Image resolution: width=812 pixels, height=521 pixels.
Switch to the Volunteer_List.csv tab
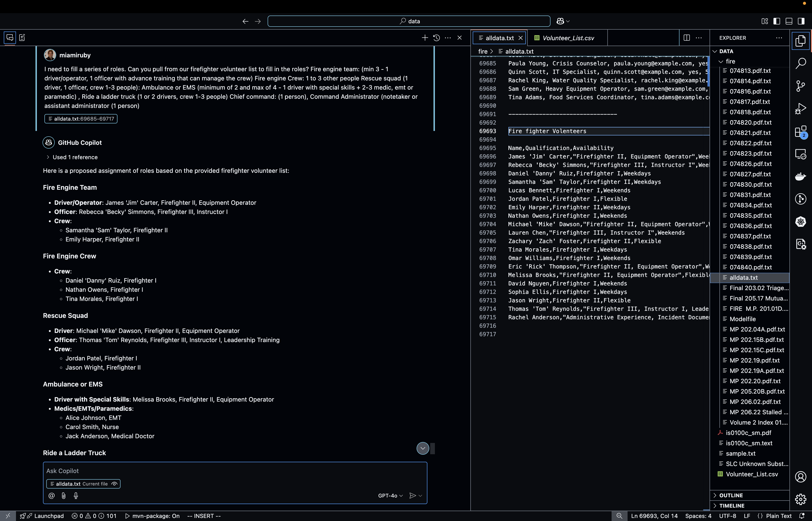[x=568, y=38]
